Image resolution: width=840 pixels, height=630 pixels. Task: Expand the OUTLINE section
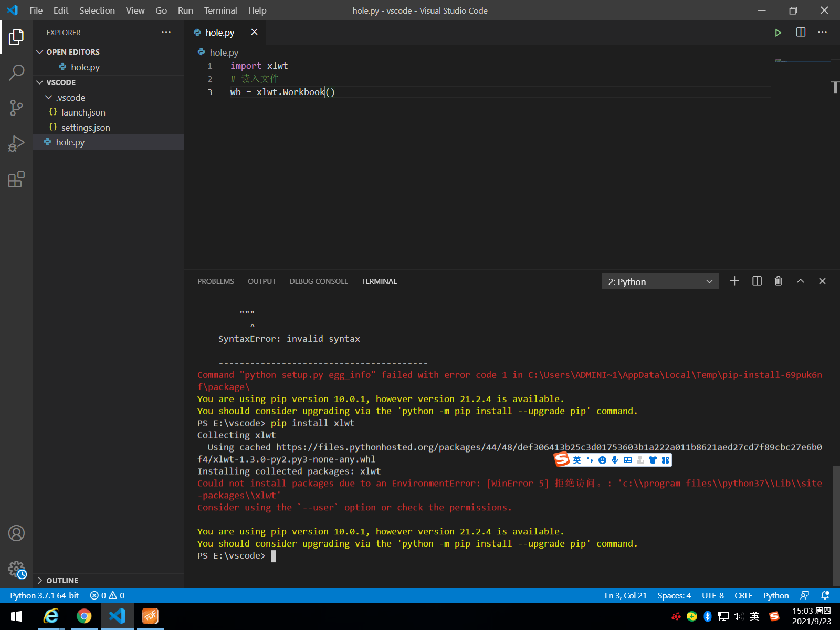(x=108, y=581)
